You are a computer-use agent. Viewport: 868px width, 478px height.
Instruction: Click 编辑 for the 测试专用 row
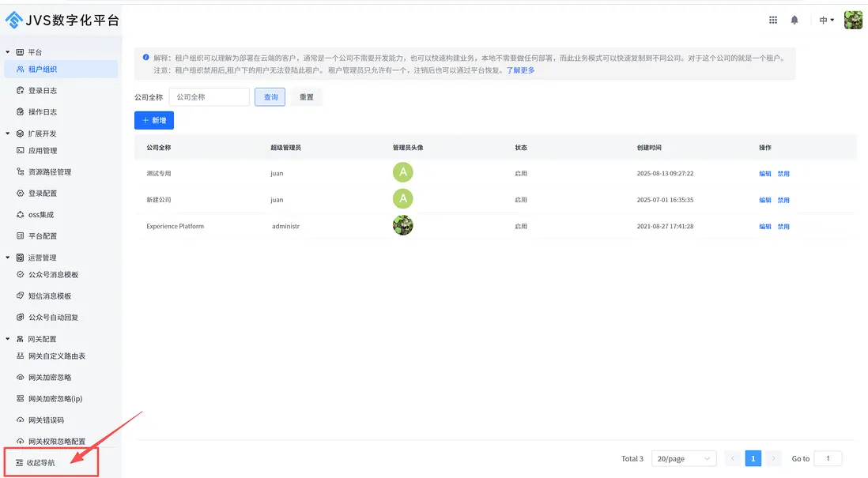tap(765, 173)
